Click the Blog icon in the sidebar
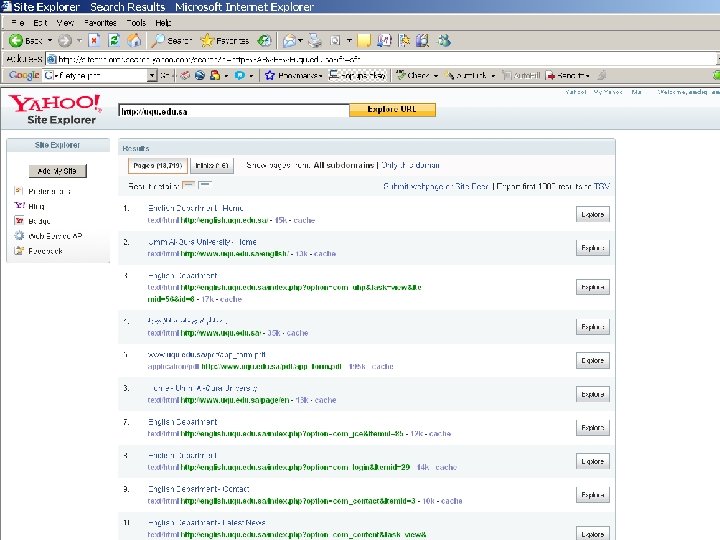Viewport: 720px width, 540px height. point(19,206)
